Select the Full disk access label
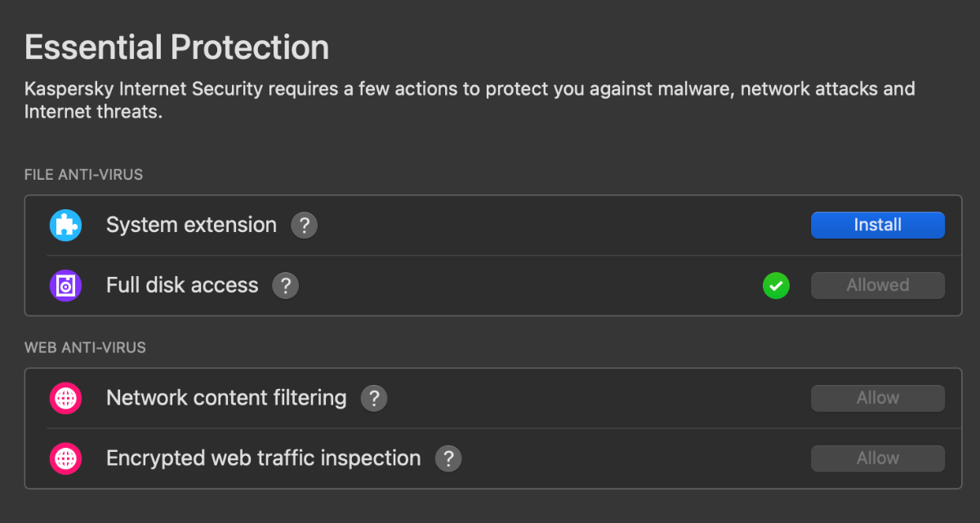 [x=182, y=285]
